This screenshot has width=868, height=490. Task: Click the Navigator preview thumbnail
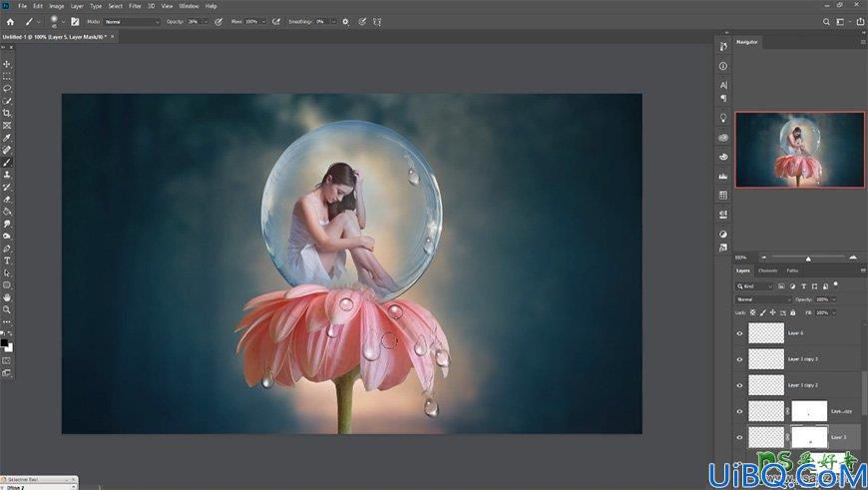(799, 150)
